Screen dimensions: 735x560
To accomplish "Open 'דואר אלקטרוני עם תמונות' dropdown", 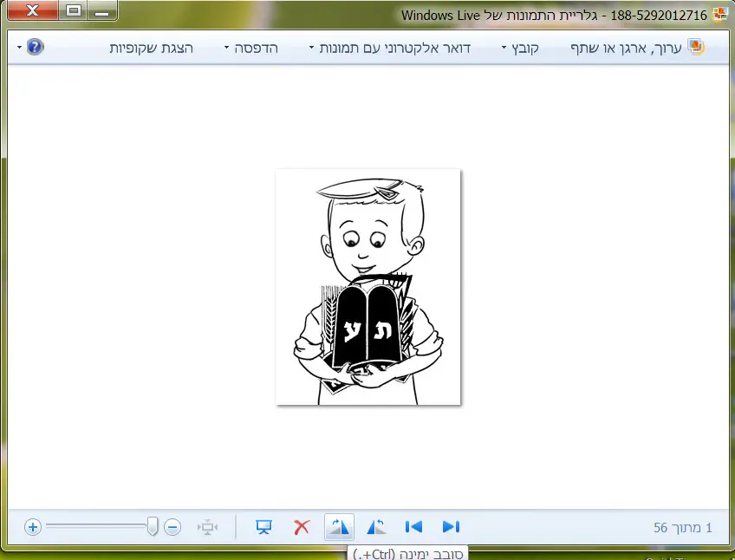I will (x=390, y=48).
